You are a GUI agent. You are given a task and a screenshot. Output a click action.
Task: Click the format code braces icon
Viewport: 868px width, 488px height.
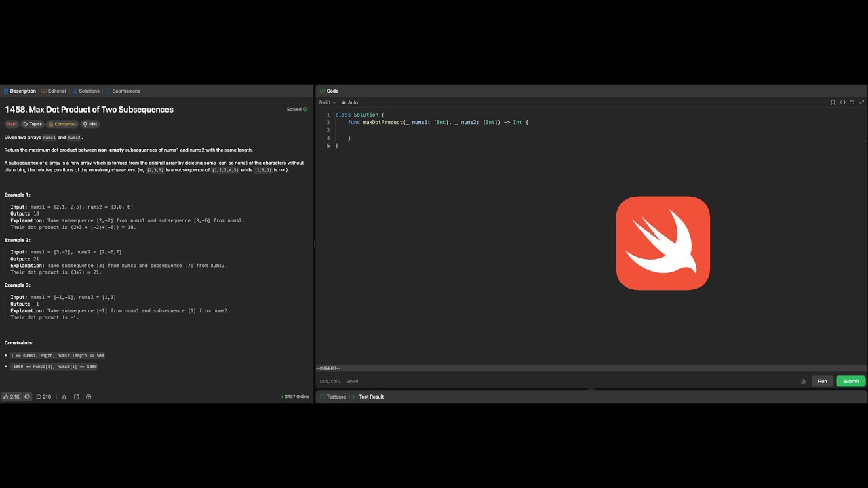pyautogui.click(x=843, y=102)
